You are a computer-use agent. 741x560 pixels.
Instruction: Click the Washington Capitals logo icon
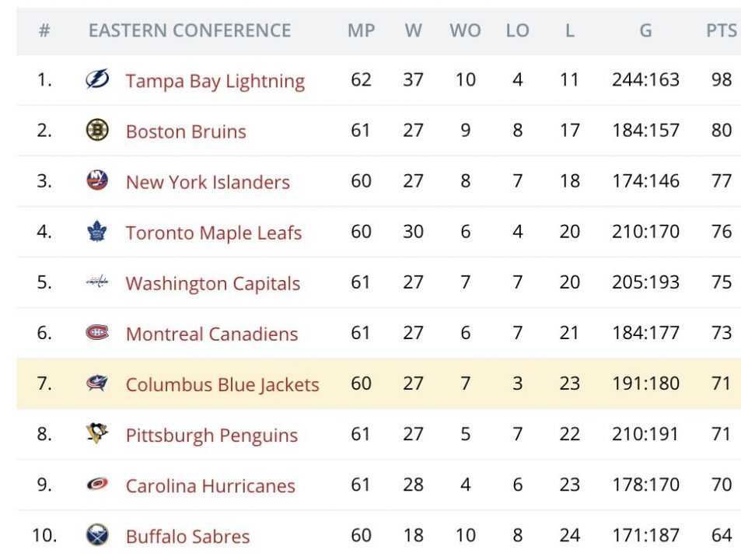97,282
